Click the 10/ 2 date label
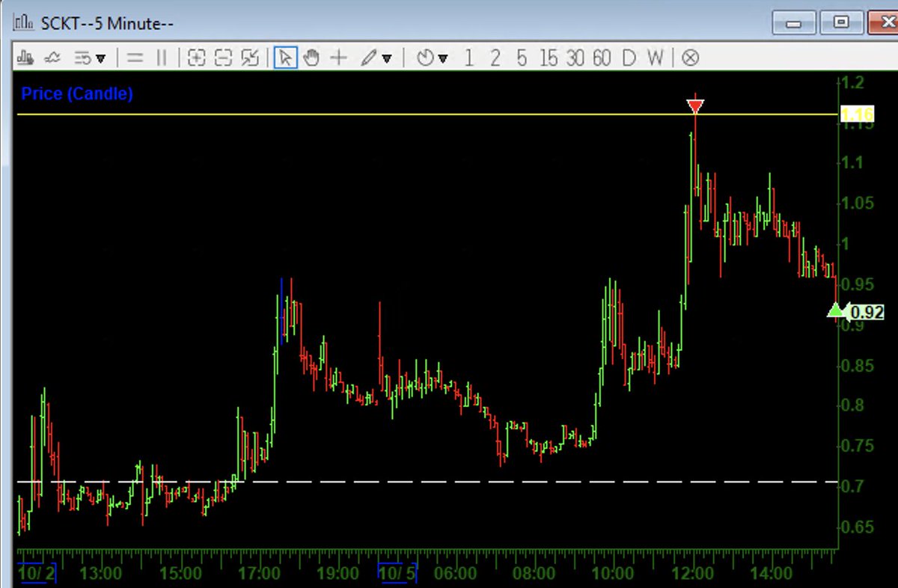Screen dimensions: 898x588 (x=37, y=574)
